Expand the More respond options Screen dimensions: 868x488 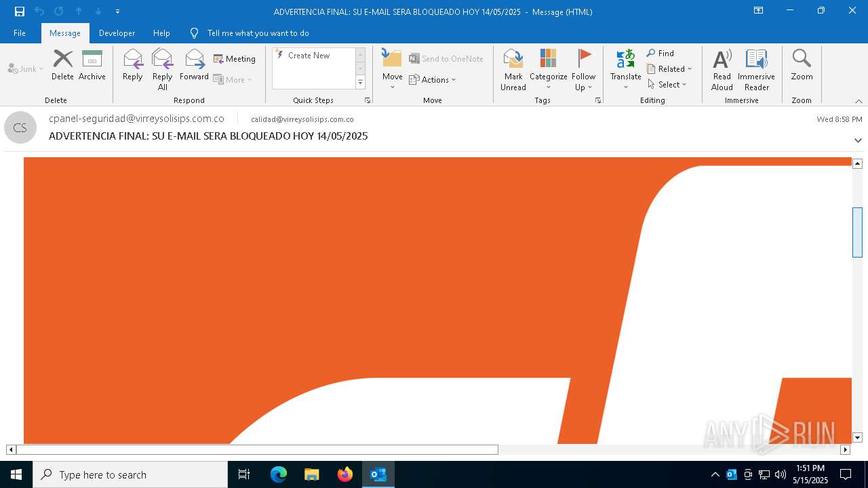tap(233, 79)
